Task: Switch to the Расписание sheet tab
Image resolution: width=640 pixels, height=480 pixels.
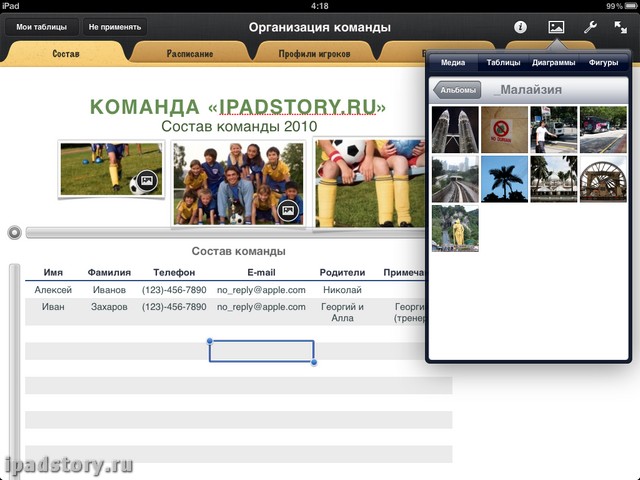Action: click(x=190, y=53)
